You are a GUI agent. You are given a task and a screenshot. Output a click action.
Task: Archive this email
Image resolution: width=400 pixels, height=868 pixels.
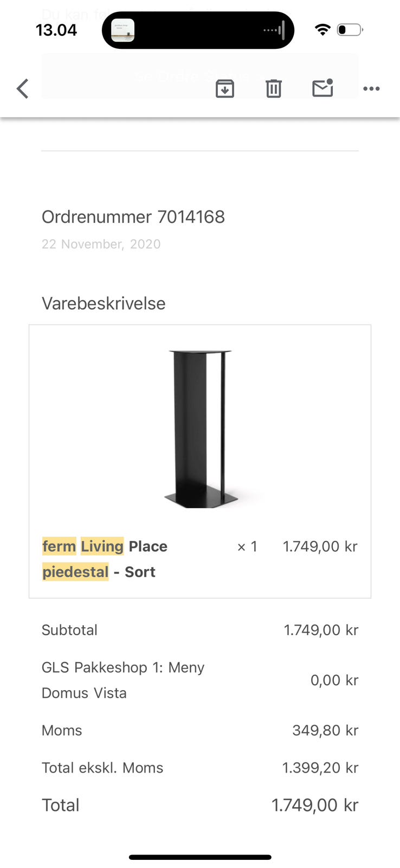(225, 88)
